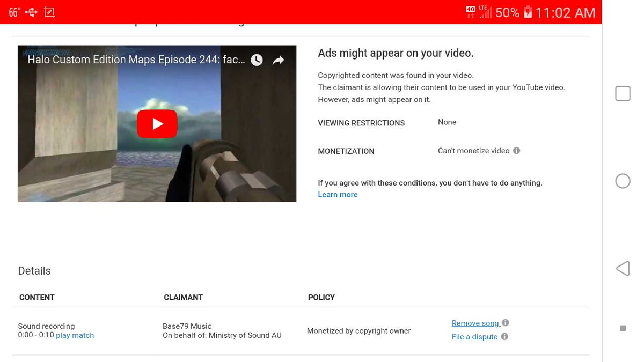Open the video title link
Image resolution: width=644 pixels, height=362 pixels.
click(136, 60)
